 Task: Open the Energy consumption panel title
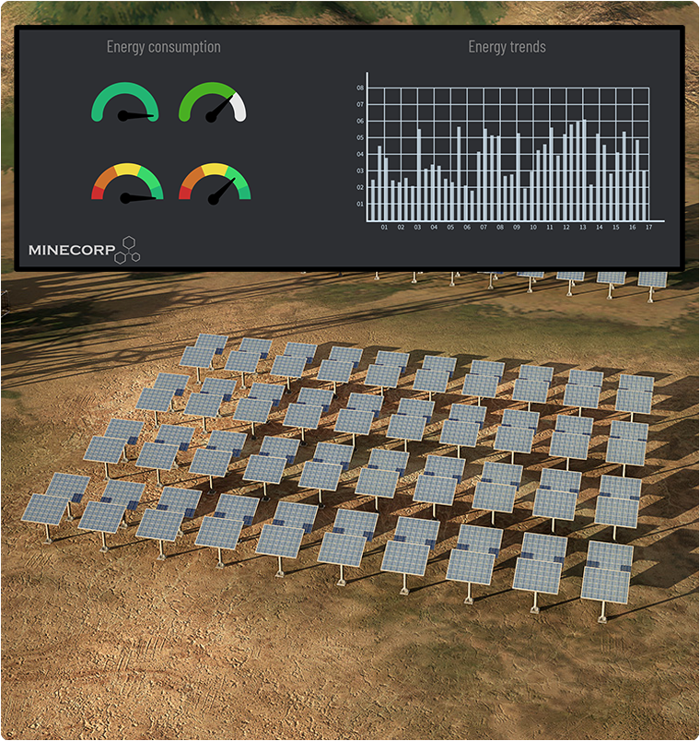click(x=163, y=47)
